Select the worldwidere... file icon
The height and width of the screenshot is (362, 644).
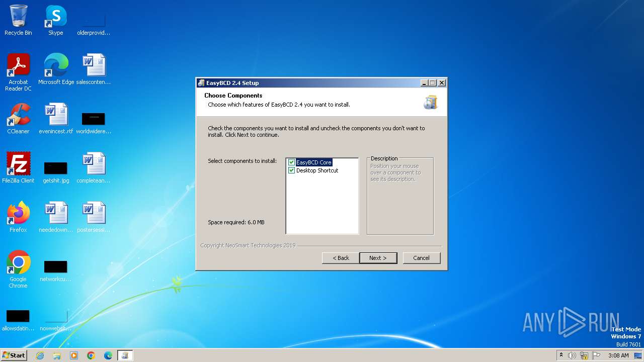point(94,122)
